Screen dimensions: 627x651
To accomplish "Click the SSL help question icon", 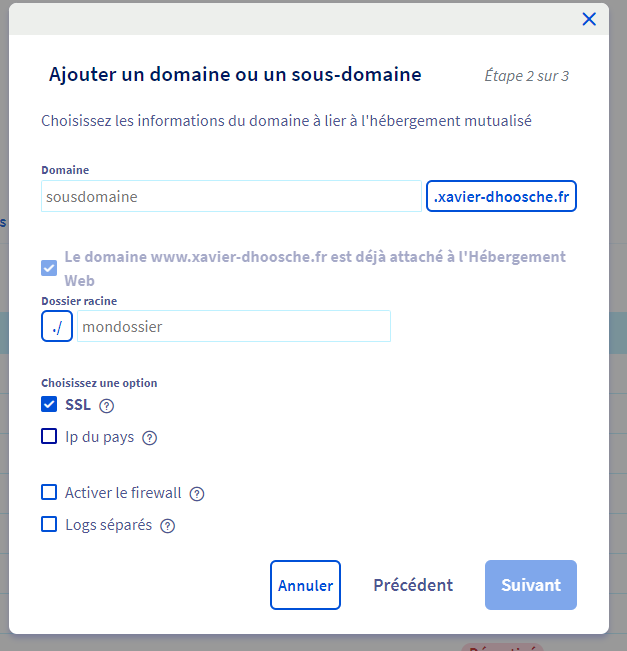I will (x=107, y=406).
